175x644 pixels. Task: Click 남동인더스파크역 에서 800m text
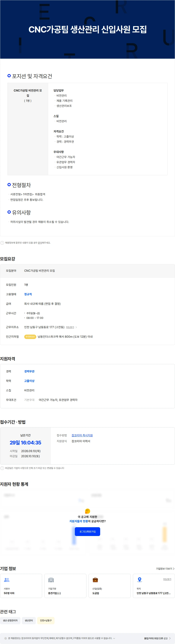pos(65,337)
